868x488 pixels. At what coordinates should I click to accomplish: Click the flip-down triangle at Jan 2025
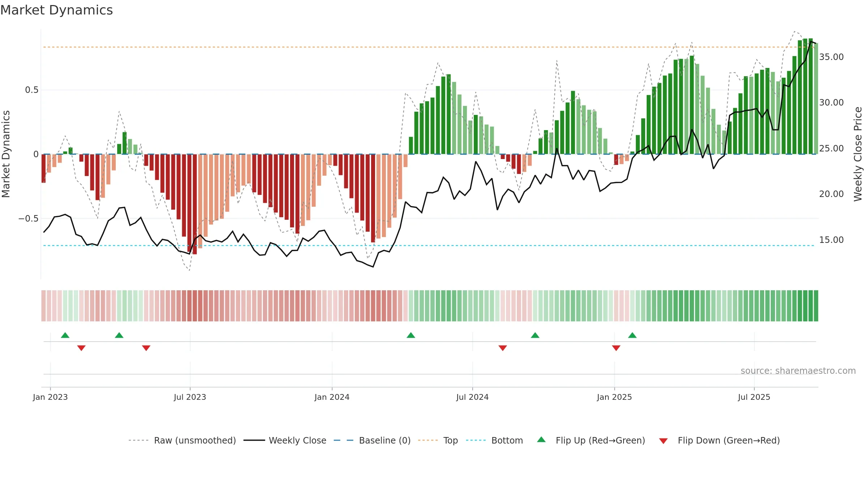[x=616, y=348]
